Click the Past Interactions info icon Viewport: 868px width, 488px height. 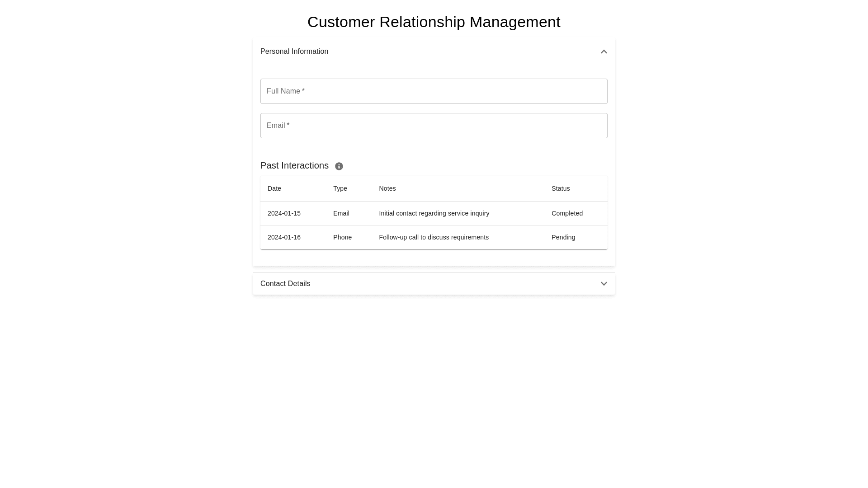click(339, 166)
